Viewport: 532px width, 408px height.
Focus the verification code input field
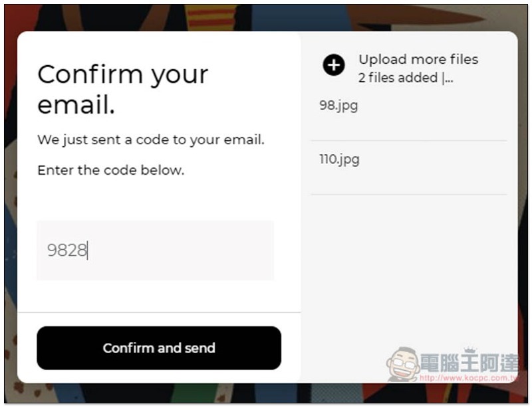(x=156, y=251)
